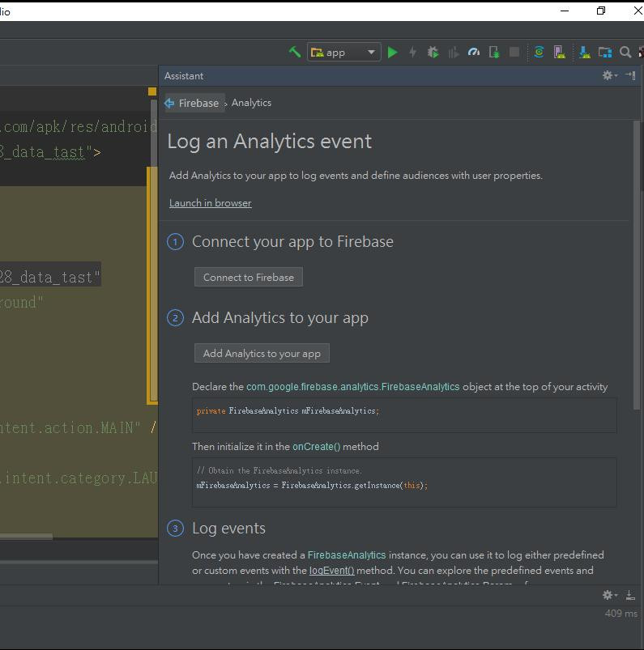Click the Analytics breadcrumb label

click(251, 103)
